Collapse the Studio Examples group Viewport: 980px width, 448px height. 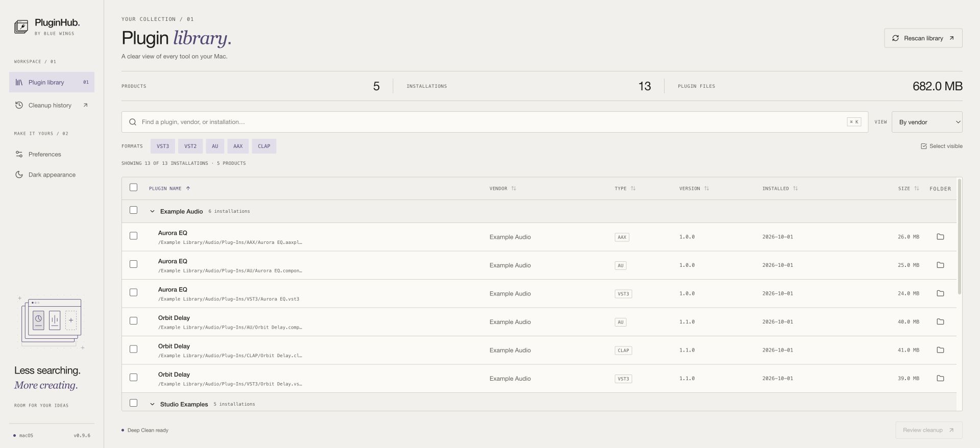click(x=152, y=404)
